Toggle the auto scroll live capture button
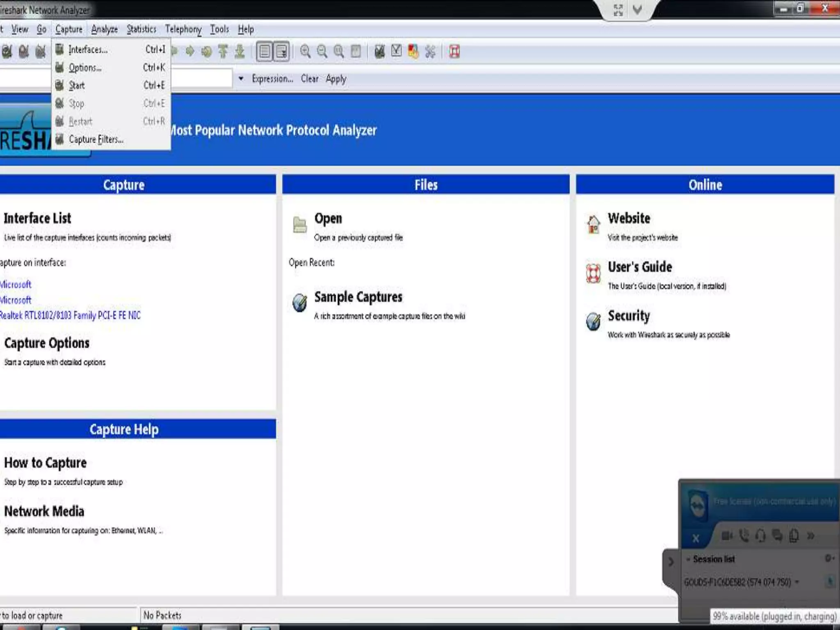Screen dimensions: 840x630 (x=281, y=51)
